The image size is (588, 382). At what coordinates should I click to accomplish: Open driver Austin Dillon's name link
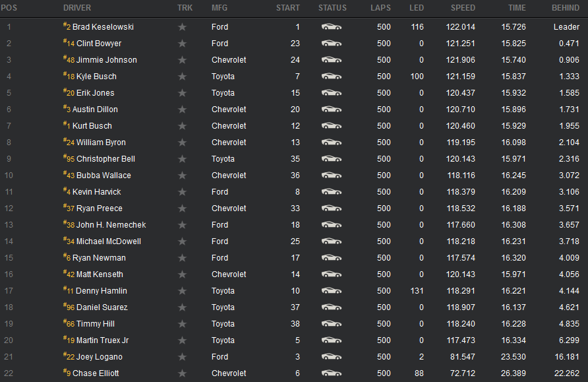click(95, 110)
